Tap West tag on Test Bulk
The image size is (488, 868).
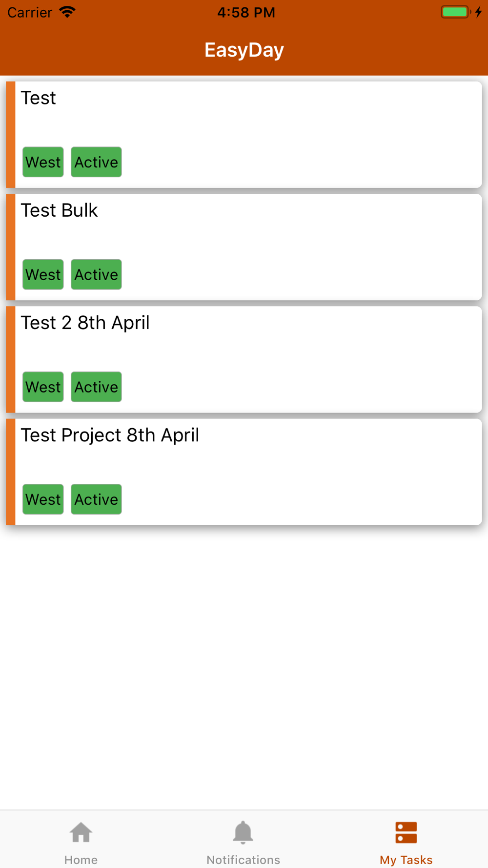click(x=43, y=274)
